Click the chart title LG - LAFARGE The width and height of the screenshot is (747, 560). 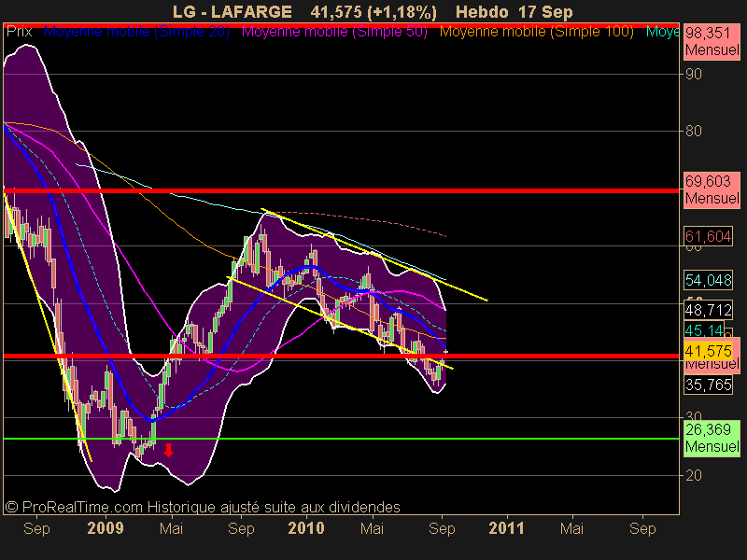[232, 12]
